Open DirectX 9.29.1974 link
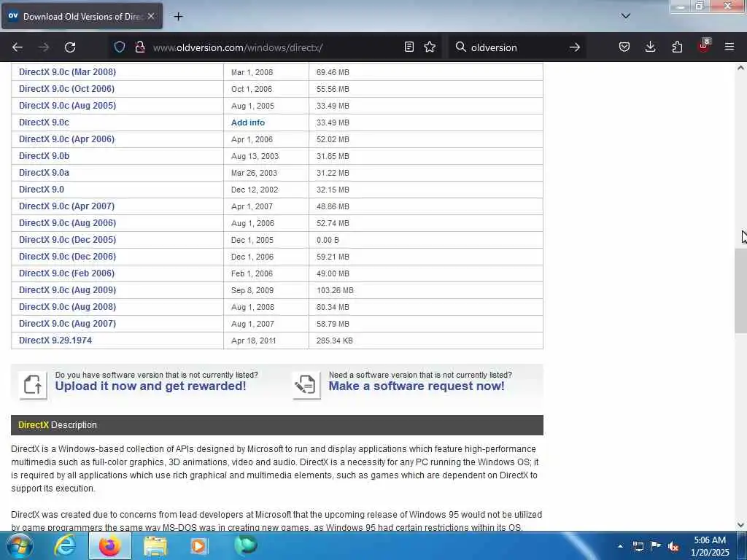This screenshot has height=560, width=747. (x=55, y=340)
